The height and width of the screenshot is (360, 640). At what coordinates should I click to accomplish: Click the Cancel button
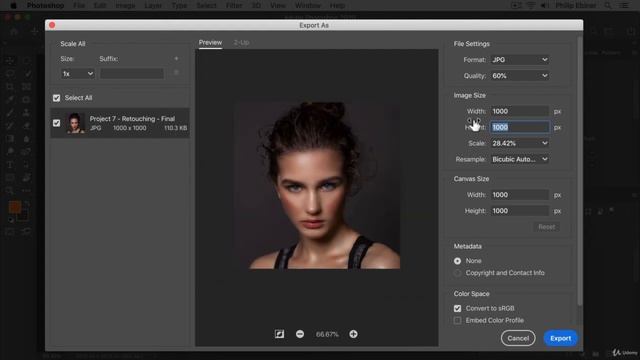(518, 338)
